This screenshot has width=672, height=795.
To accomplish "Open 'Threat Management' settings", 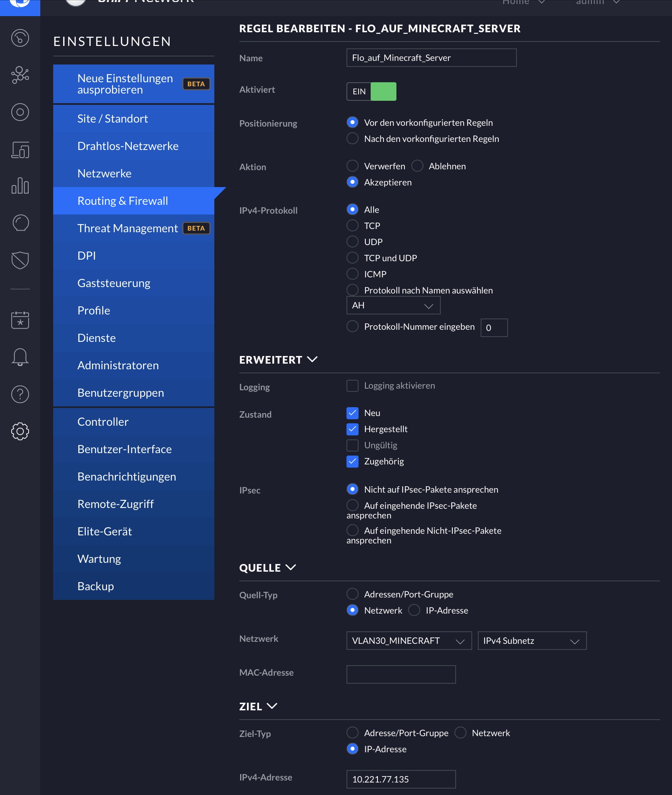I will (x=134, y=228).
